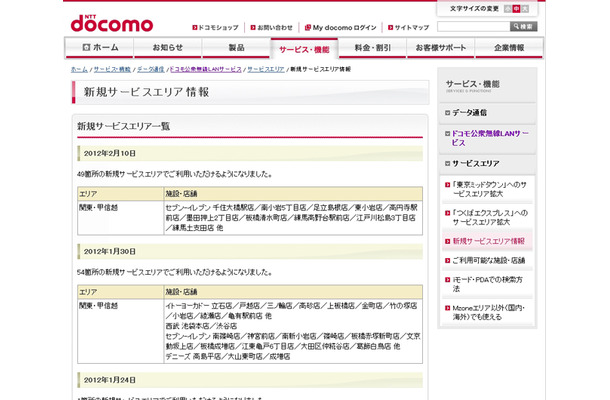This screenshot has width=610, height=400.
Task: Click the サービス・機能 breadcrumb link
Action: (112, 69)
